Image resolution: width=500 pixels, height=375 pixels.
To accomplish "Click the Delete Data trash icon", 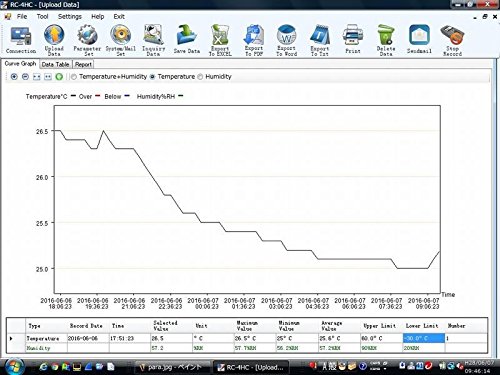I will 386,35.
